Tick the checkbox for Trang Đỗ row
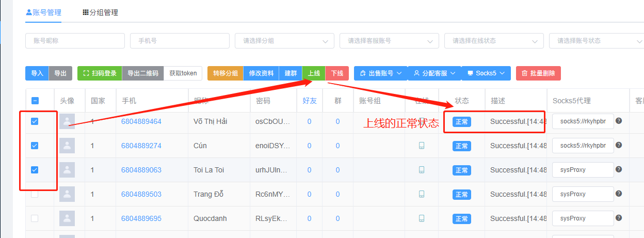 (x=35, y=194)
